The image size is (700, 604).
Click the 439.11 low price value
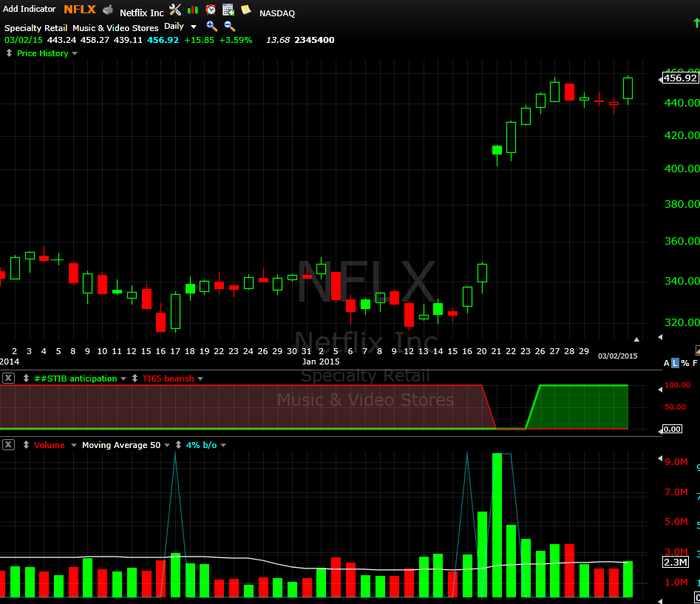[x=128, y=40]
